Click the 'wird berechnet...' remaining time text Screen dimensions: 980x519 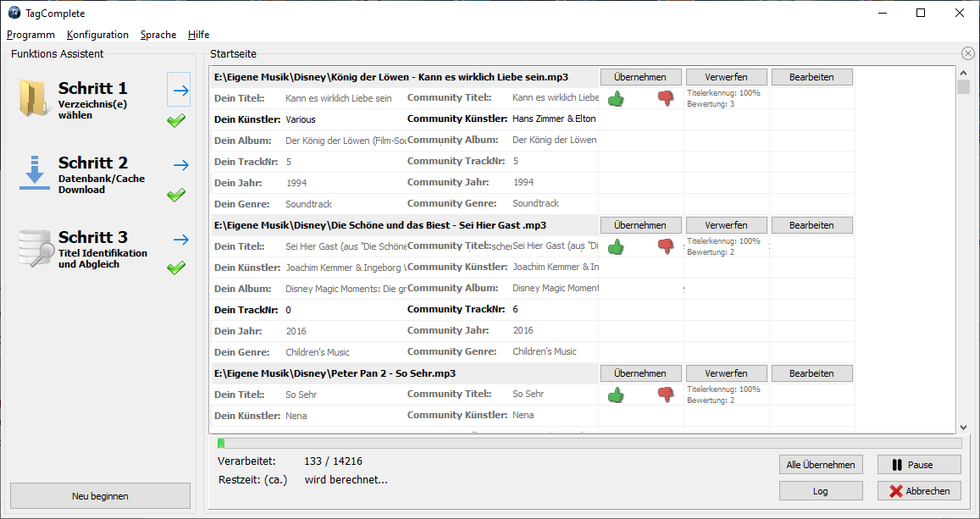346,480
